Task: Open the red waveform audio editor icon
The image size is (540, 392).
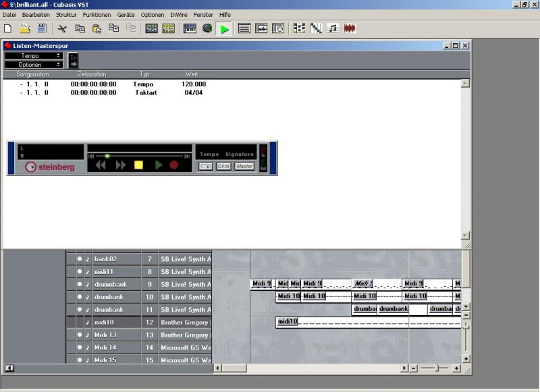Action: 350,28
